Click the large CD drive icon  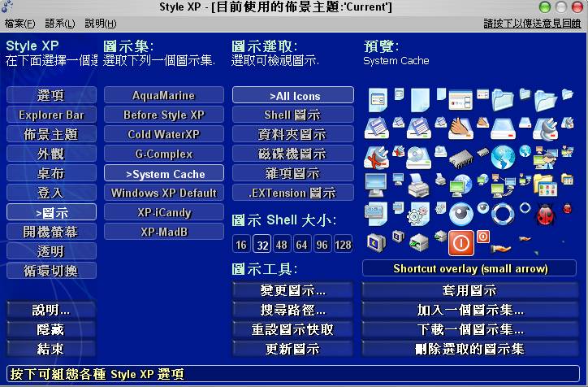click(418, 158)
